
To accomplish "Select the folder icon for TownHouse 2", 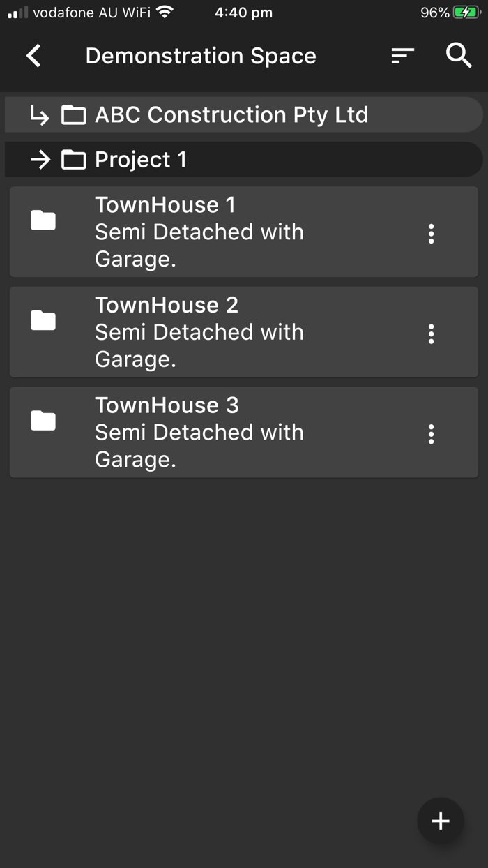I will tap(43, 320).
